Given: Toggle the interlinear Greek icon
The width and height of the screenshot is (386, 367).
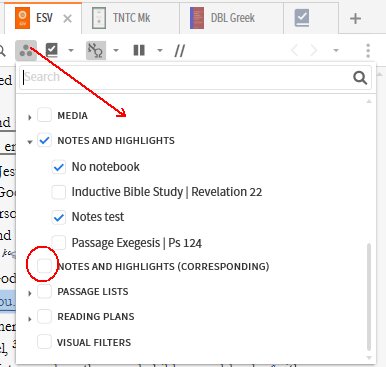Looking at the screenshot, I should (x=96, y=51).
